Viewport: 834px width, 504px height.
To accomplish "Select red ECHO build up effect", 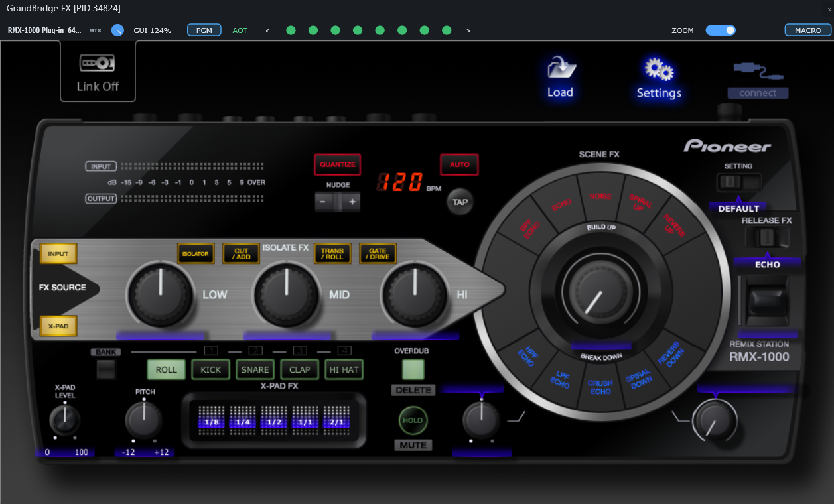I will [x=561, y=206].
